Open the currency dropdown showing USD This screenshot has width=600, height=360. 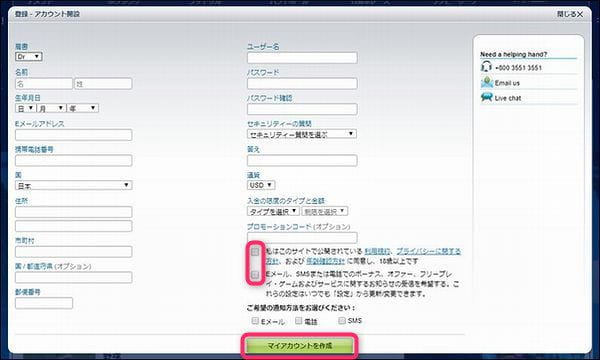coord(261,185)
